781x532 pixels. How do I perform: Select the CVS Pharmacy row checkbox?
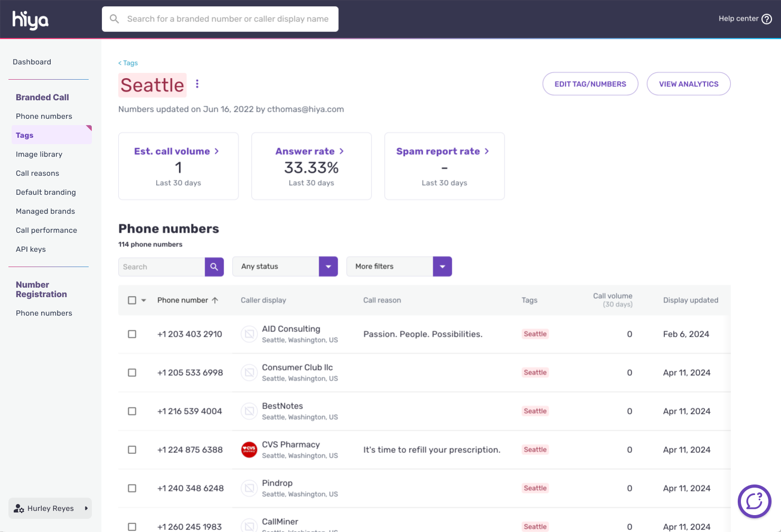(x=132, y=450)
